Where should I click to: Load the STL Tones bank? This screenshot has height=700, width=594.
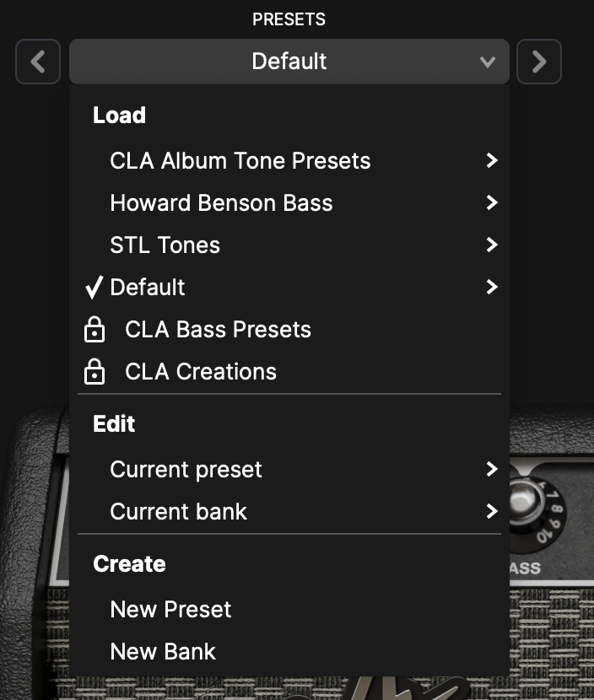[165, 245]
